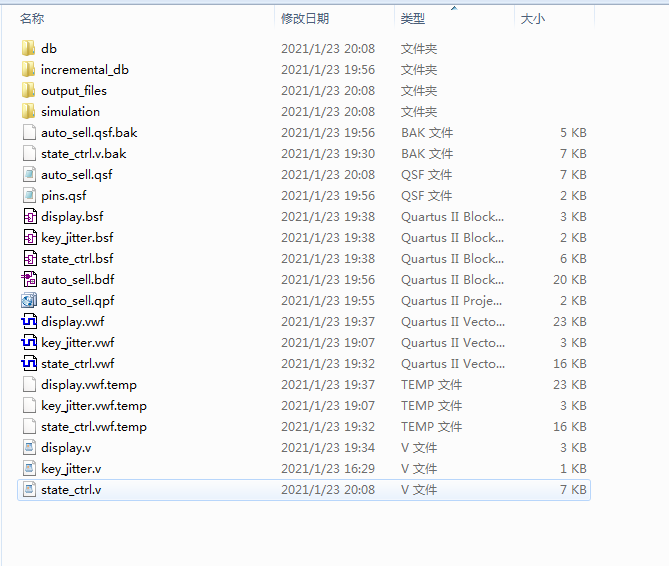Select the file name auto_sell.qsf
669x566 pixels.
[77, 175]
